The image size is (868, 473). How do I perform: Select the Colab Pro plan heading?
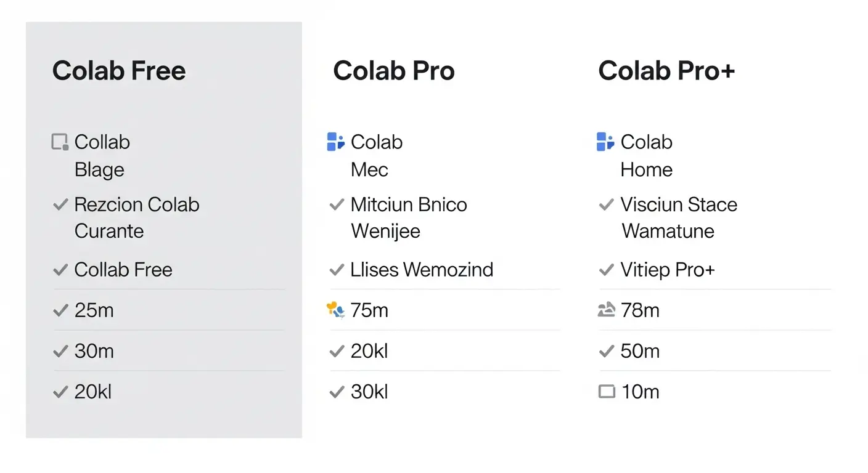(394, 71)
